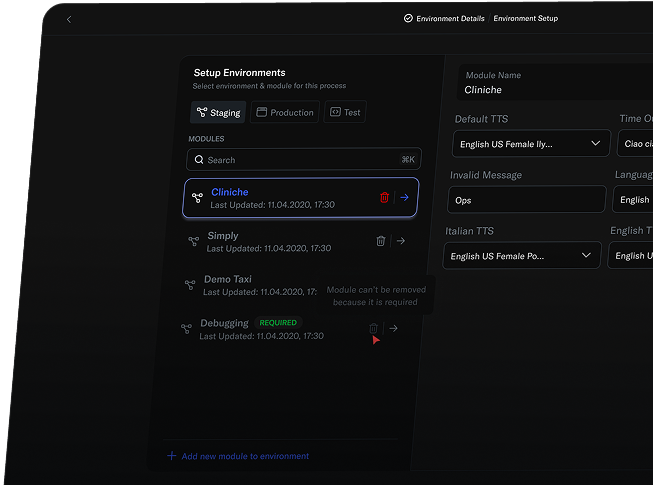Expand the Italian TTS dropdown
Viewport: 653px width, 485px height.
click(522, 256)
